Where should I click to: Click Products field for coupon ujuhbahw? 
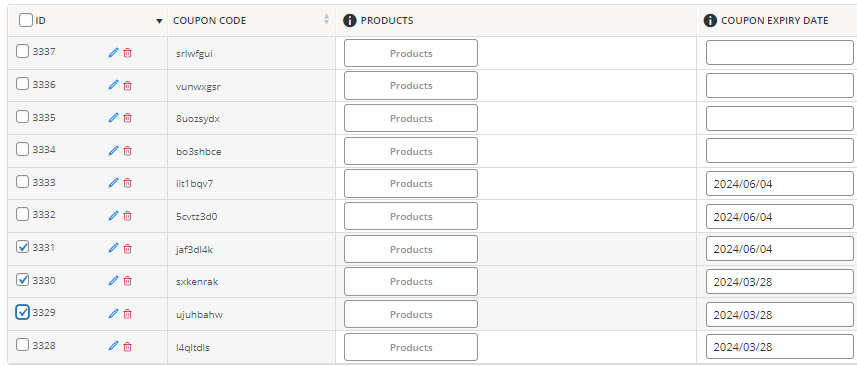410,314
